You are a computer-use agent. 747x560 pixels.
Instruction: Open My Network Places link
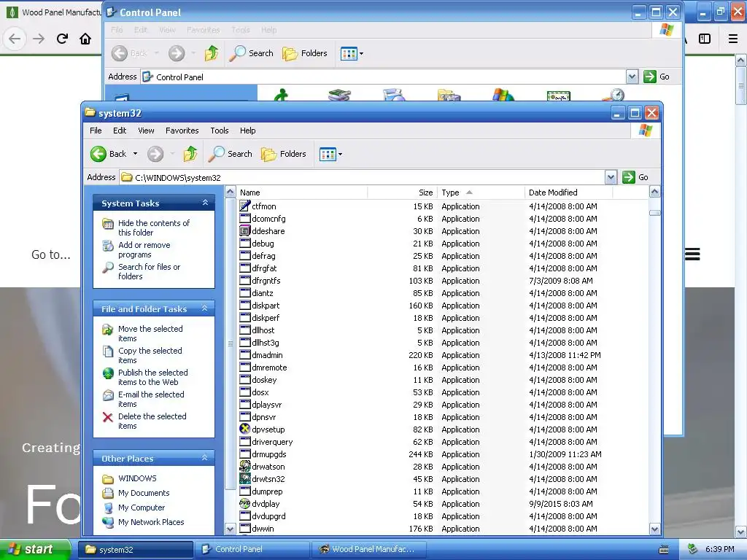point(151,522)
